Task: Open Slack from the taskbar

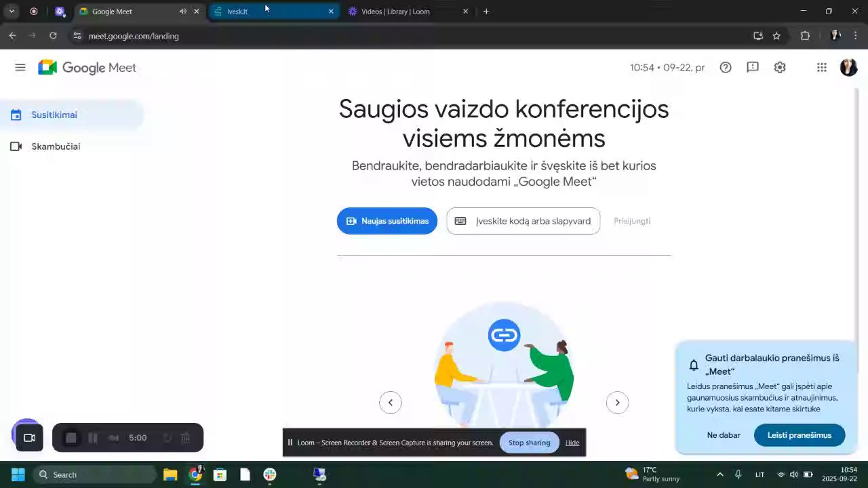Action: [270, 474]
